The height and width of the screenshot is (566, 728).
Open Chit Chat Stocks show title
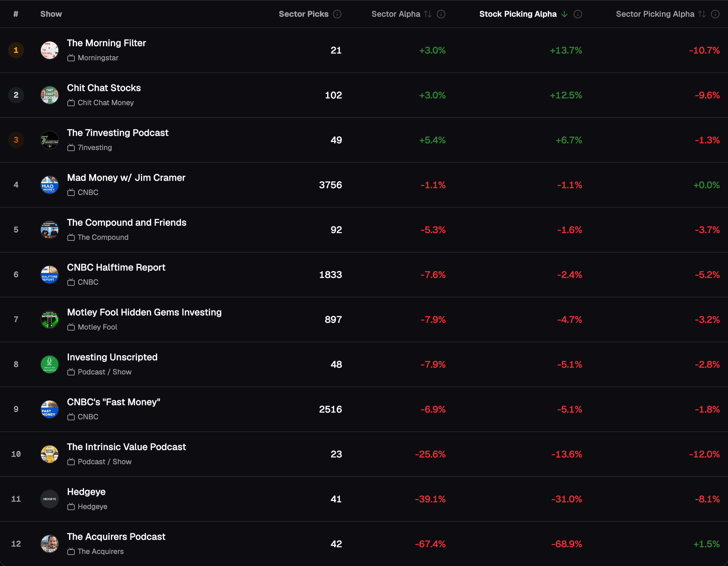[104, 88]
